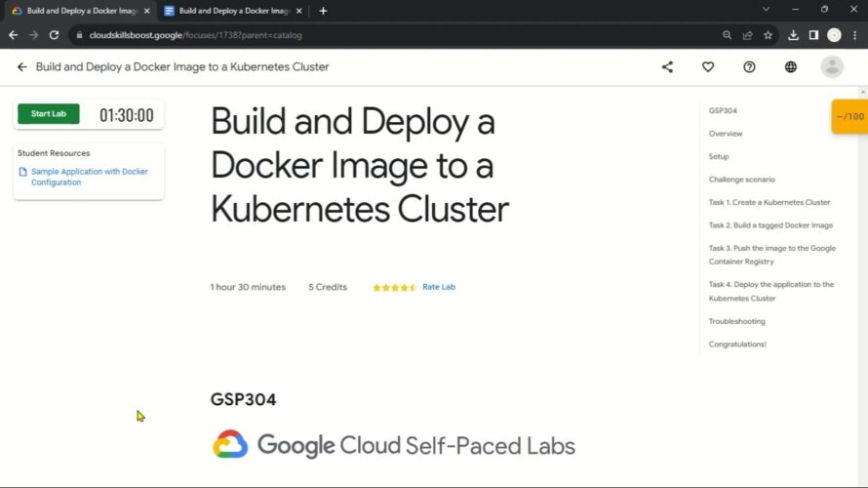The height and width of the screenshot is (488, 868).
Task: Minimize the browser window
Action: tap(795, 10)
